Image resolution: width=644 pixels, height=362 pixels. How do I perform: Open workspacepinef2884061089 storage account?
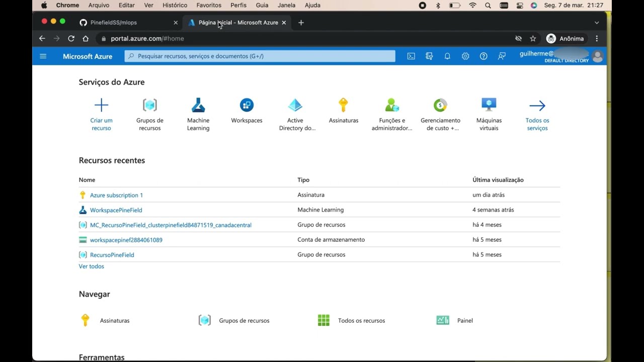pos(126,240)
